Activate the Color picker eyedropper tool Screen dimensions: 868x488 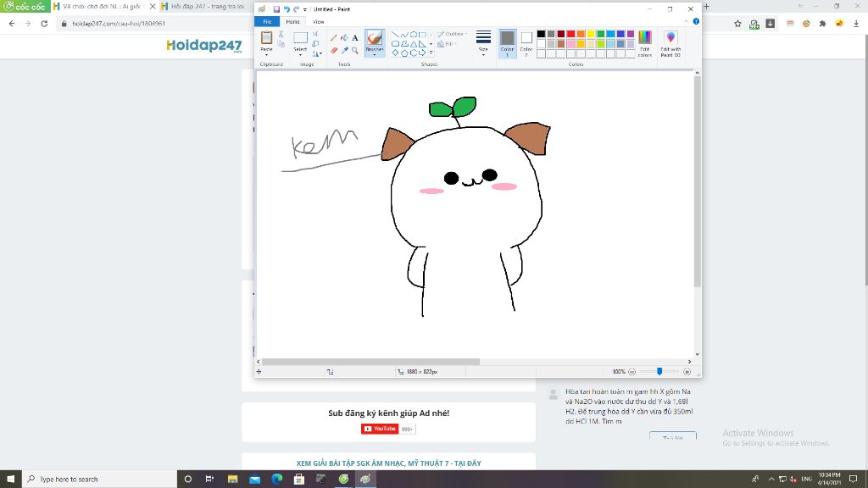pyautogui.click(x=344, y=50)
